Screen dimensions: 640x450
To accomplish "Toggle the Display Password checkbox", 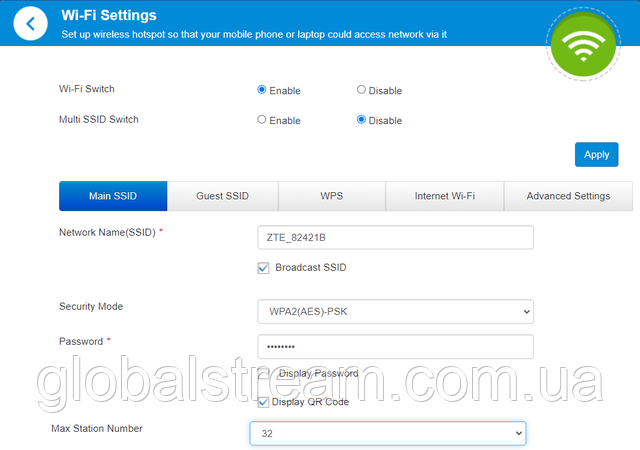I will (x=263, y=373).
